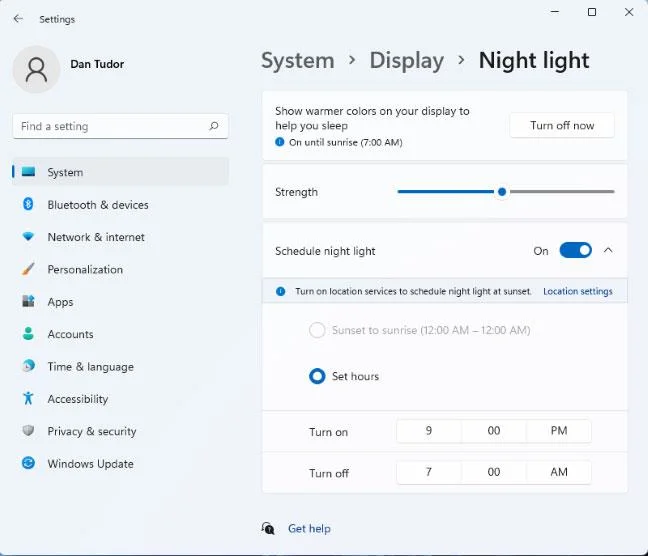Click the Turn off now button
Screen dimensions: 648x556
tap(562, 125)
